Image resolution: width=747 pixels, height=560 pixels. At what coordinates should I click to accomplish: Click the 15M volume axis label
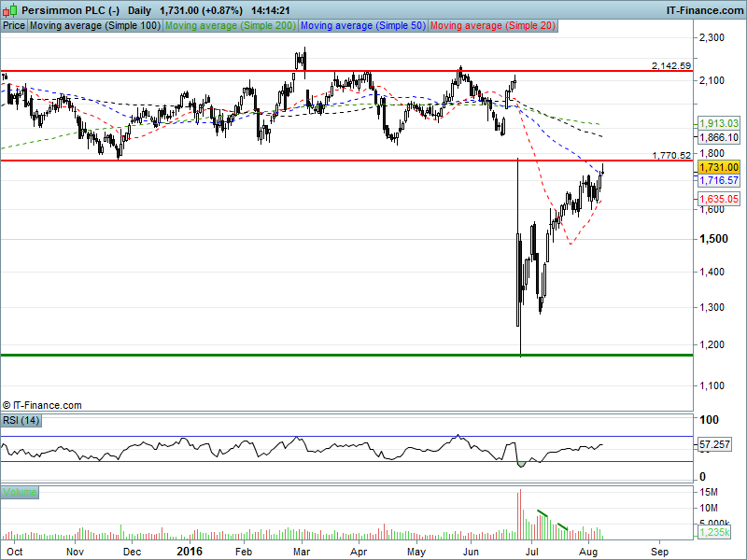click(x=709, y=492)
